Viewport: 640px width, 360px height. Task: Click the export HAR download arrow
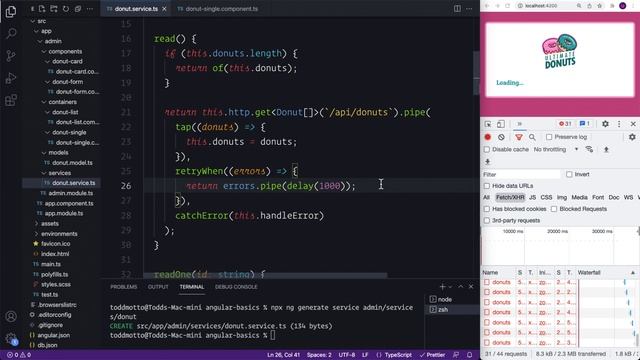[487, 162]
